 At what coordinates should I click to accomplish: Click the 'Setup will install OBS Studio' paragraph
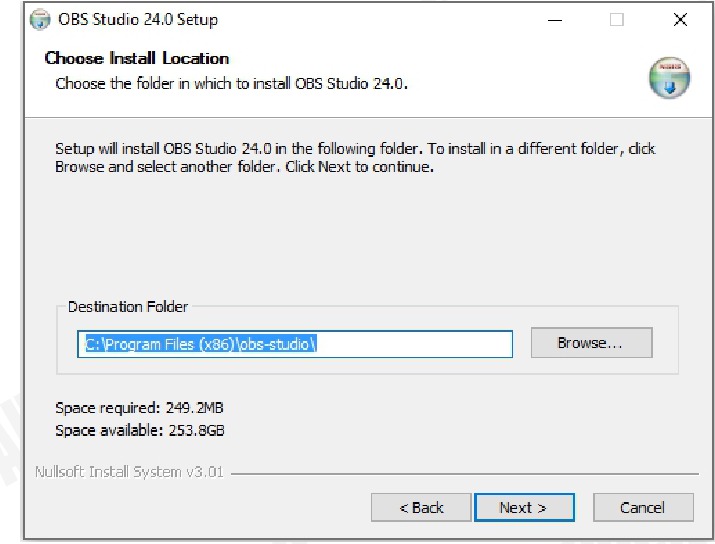[x=355, y=157]
